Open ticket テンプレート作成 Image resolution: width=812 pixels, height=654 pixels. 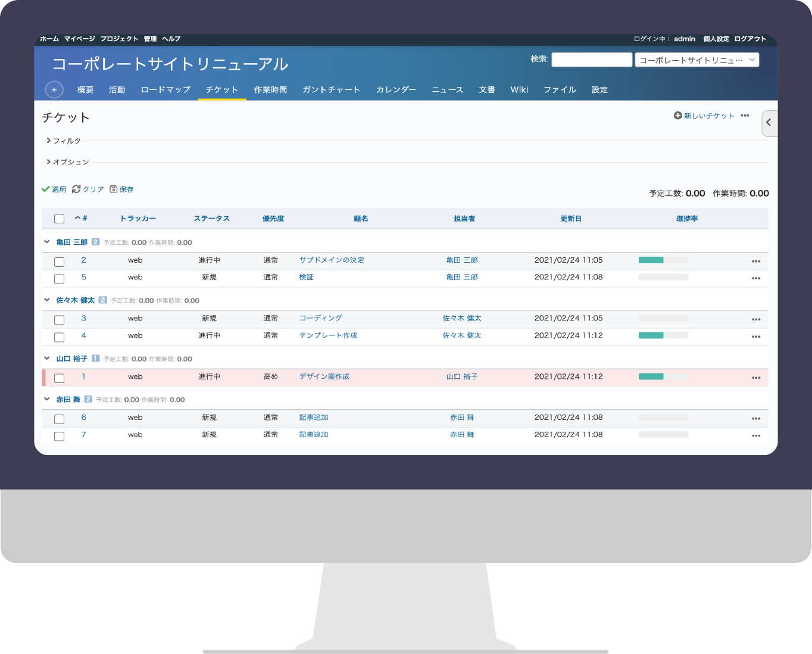click(x=328, y=335)
